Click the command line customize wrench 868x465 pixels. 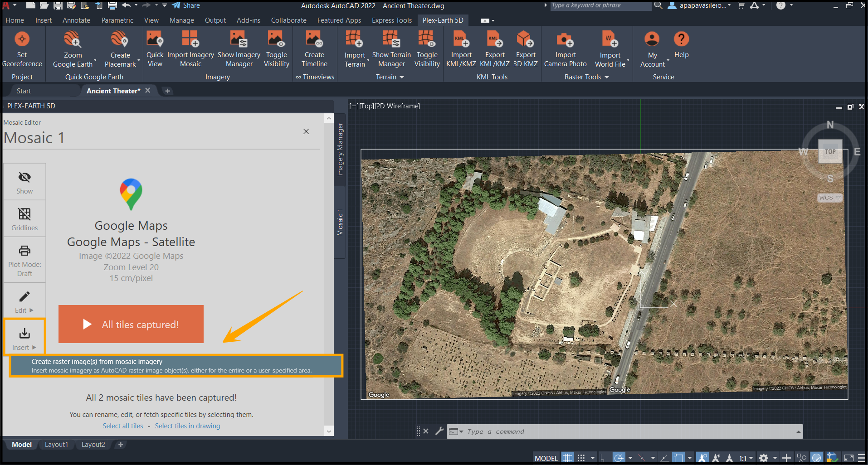(439, 431)
